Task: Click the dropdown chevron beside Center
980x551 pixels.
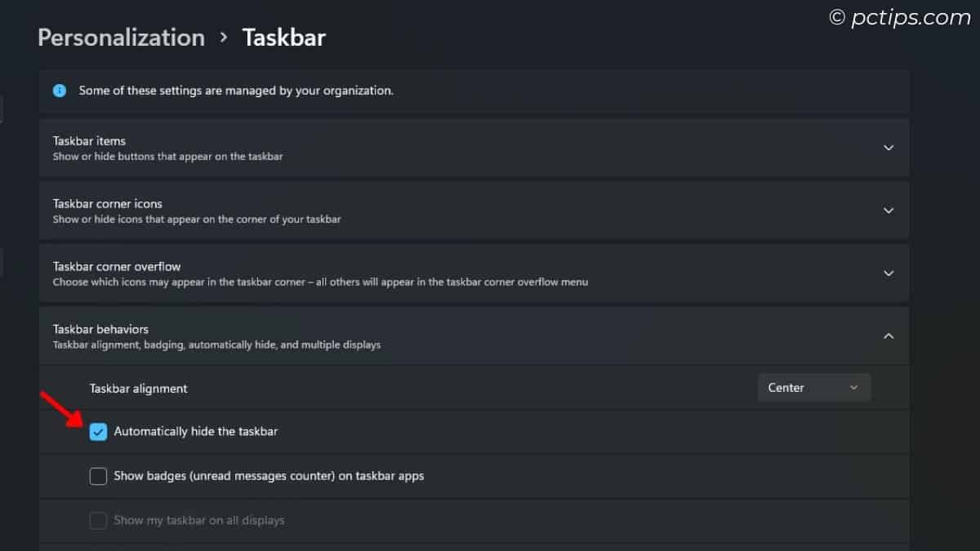Action: coord(854,387)
